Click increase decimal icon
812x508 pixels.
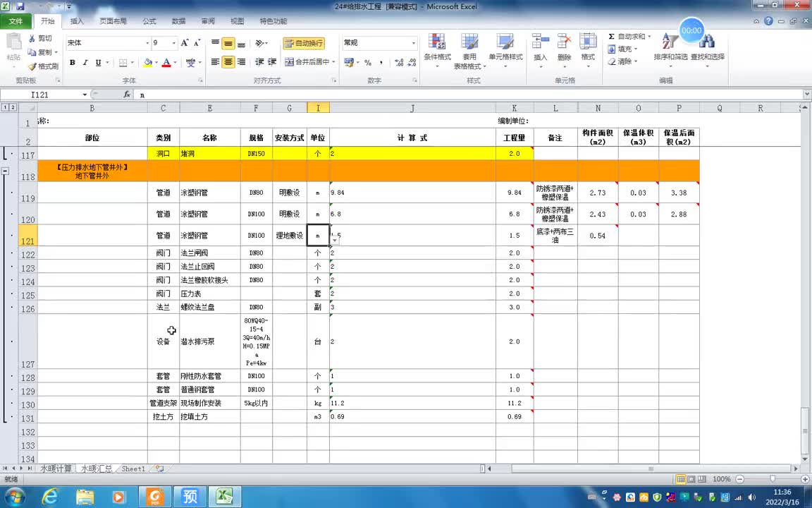tap(399, 63)
